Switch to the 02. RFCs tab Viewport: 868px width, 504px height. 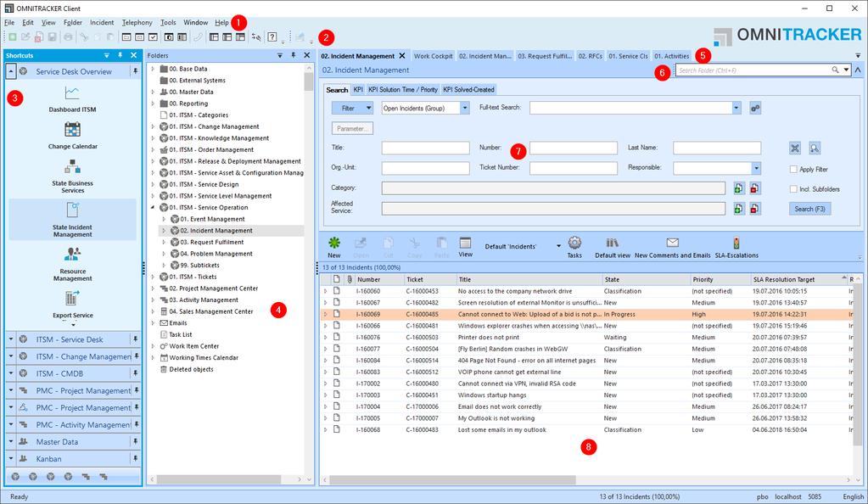point(590,56)
